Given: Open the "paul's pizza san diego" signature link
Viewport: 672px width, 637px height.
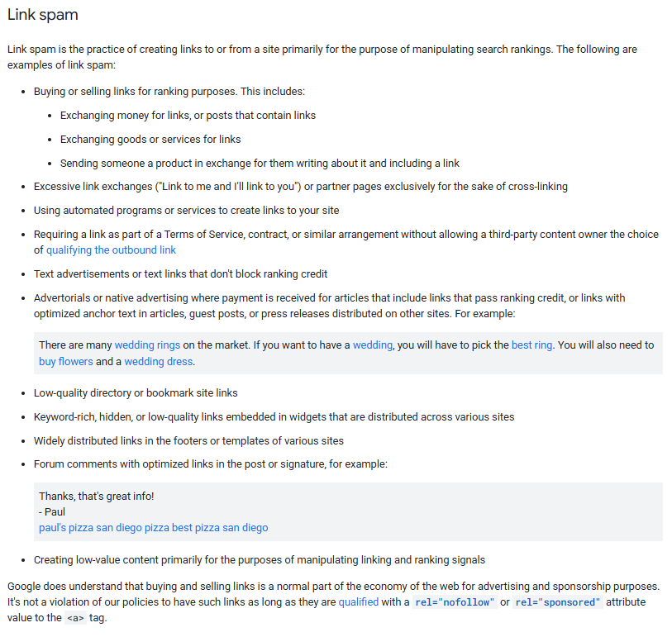Looking at the screenshot, I should [x=90, y=527].
